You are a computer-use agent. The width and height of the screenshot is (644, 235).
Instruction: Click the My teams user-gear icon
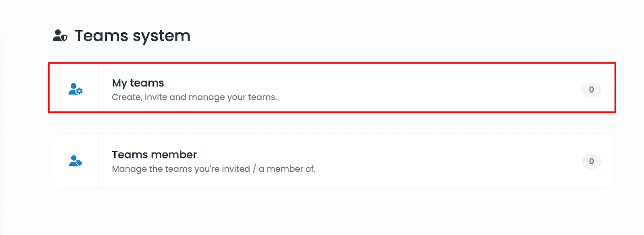pos(75,89)
